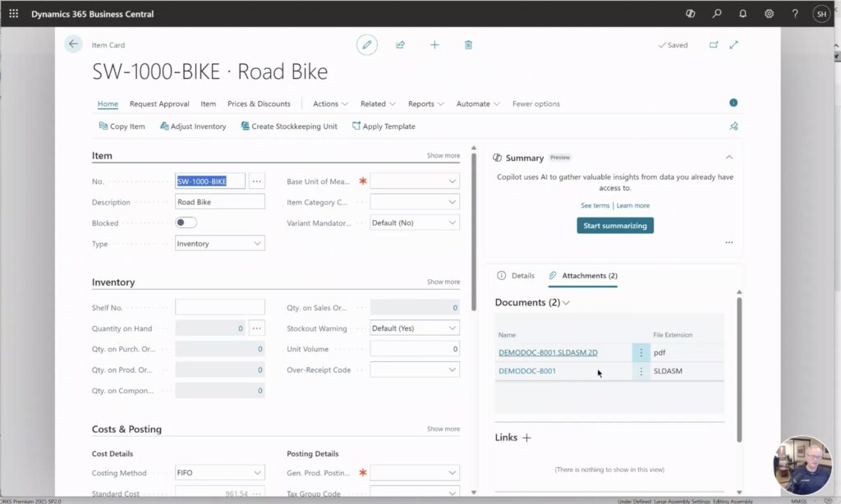Click Copy Item action
Viewport: 841px width, 504px height.
click(122, 126)
